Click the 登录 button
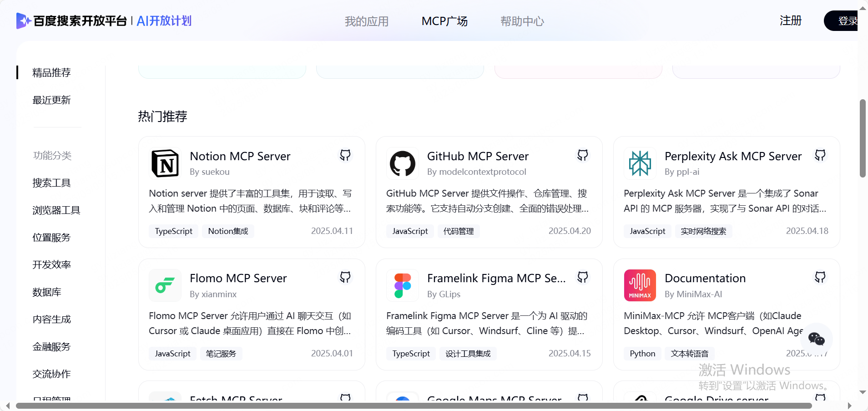Viewport: 868px width, 411px height. 841,21
